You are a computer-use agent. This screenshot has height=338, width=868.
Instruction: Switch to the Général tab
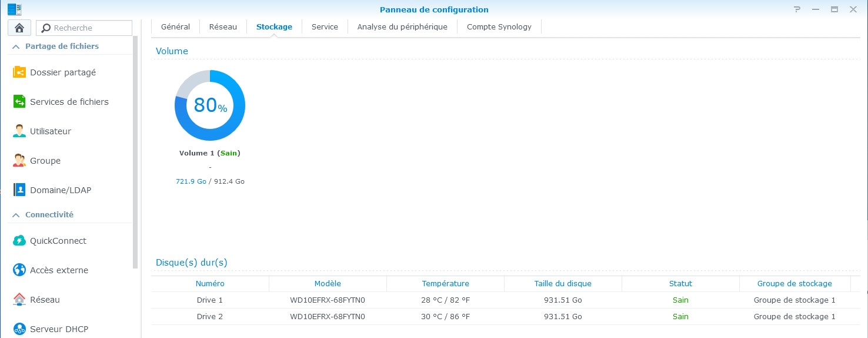click(x=175, y=26)
